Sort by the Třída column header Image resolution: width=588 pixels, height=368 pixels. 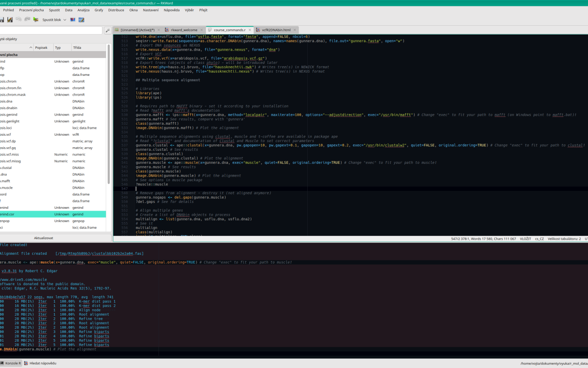click(x=89, y=47)
